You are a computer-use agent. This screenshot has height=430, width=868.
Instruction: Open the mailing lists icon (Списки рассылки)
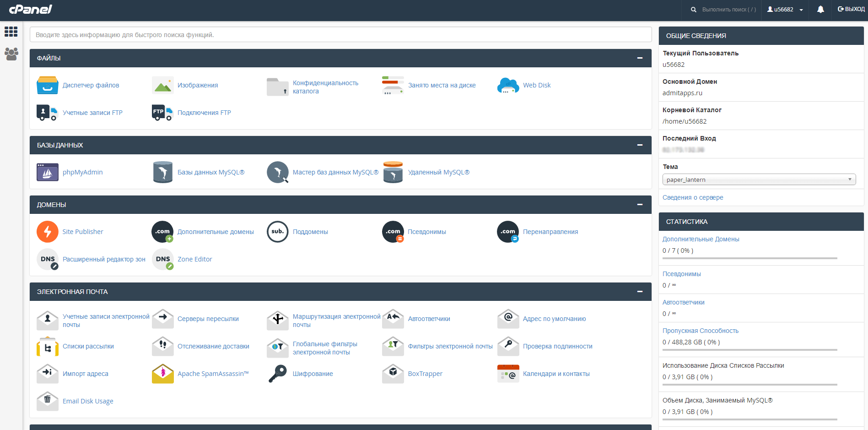(48, 346)
